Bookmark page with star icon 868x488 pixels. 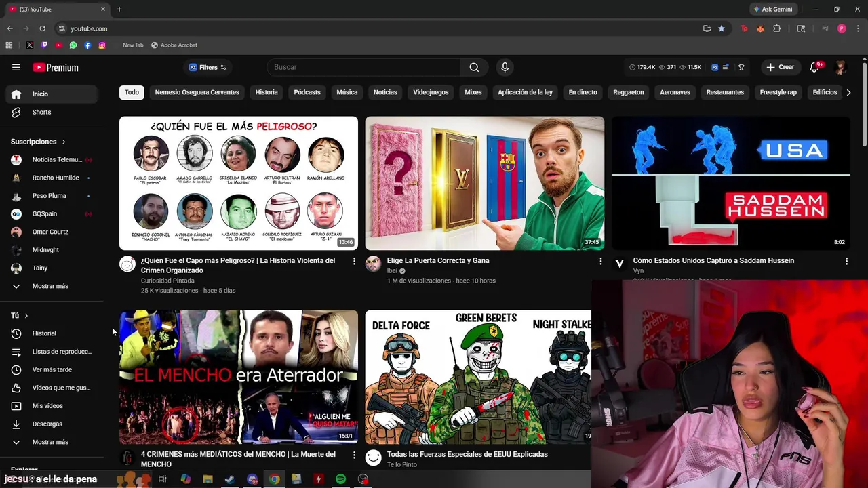click(722, 28)
